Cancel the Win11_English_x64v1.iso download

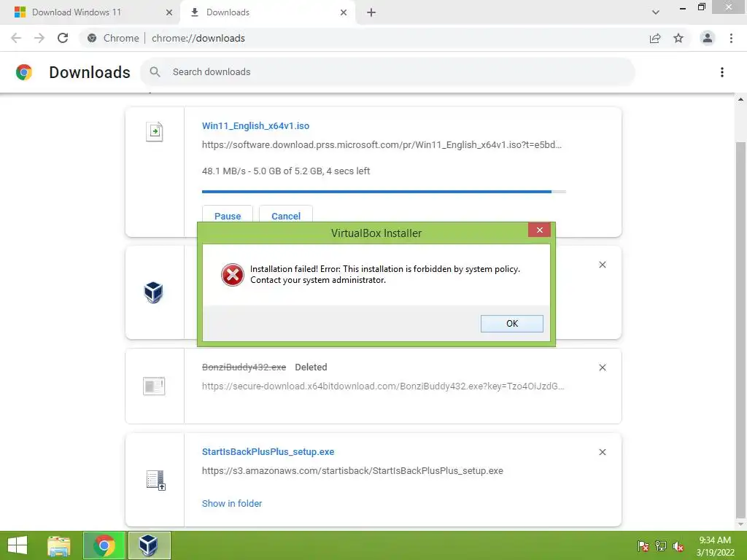pyautogui.click(x=286, y=215)
